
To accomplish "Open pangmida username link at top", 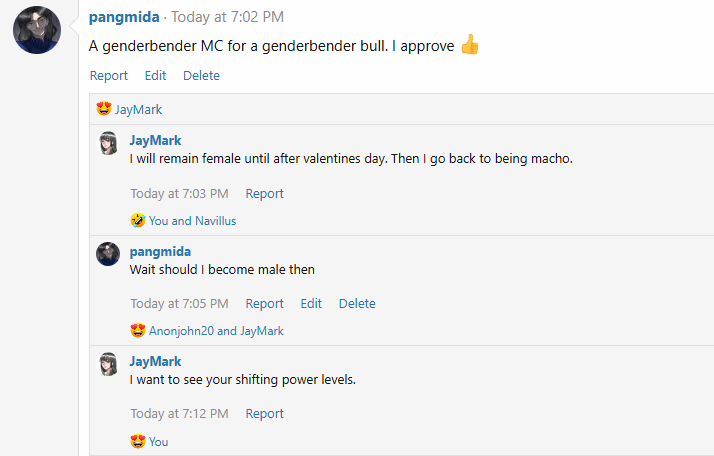I will pos(124,17).
